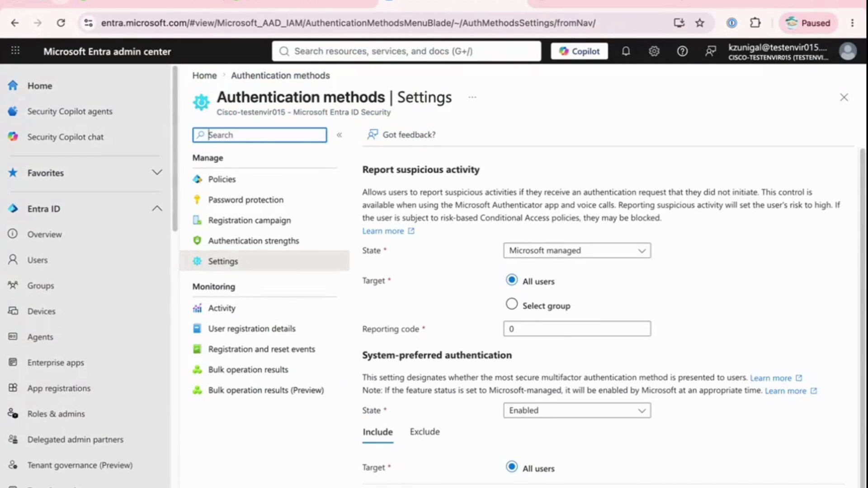Click the Copilot button in header
868x488 pixels.
point(579,51)
